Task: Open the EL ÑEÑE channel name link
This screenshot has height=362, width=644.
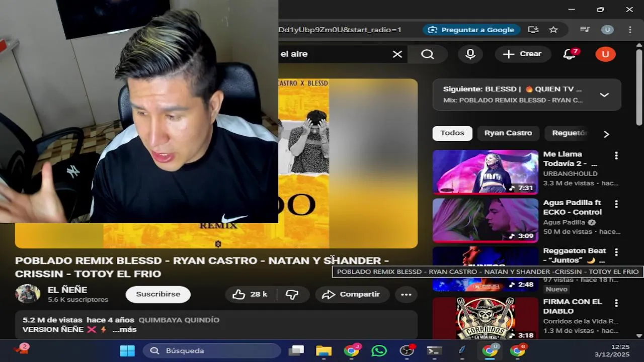Action: (67, 290)
